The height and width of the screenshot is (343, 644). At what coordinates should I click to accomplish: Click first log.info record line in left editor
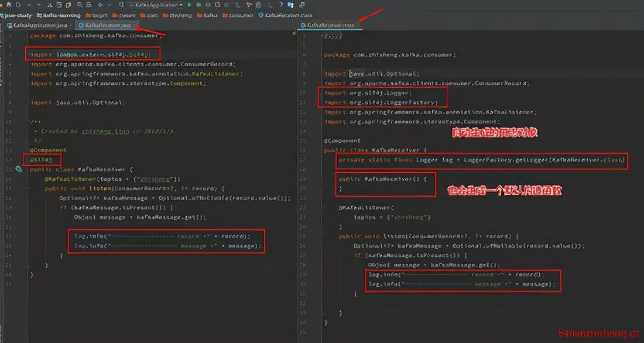pos(162,236)
